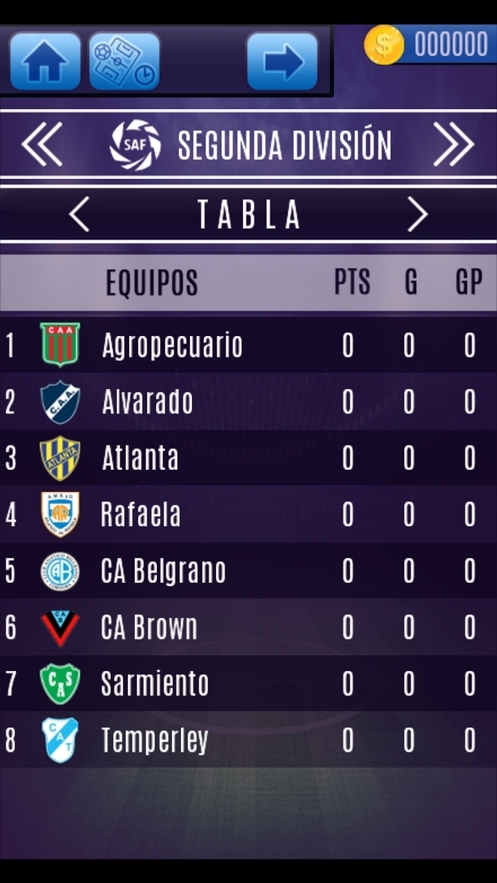Tap the Atlanta club badge

click(x=60, y=458)
